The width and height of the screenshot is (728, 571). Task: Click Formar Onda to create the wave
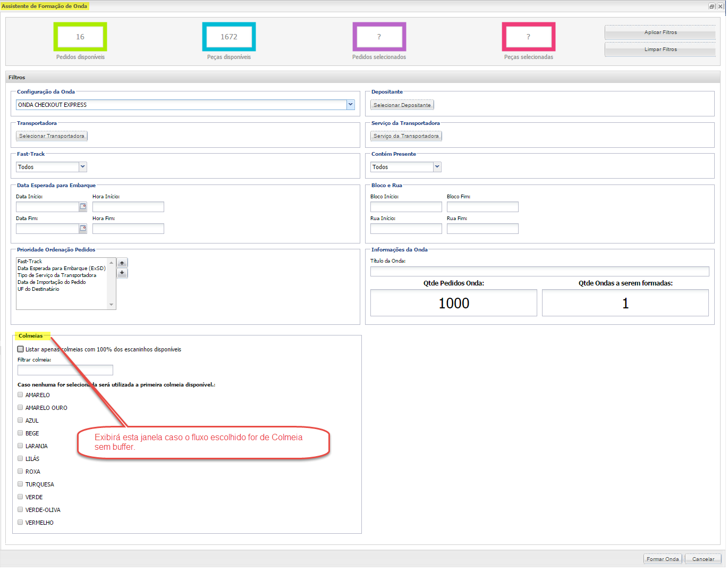click(x=663, y=559)
